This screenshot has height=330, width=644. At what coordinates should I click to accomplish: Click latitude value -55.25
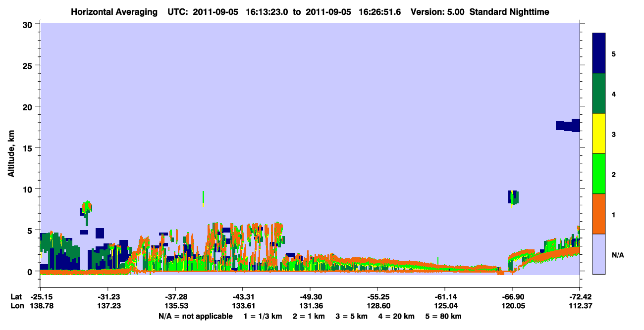click(377, 296)
